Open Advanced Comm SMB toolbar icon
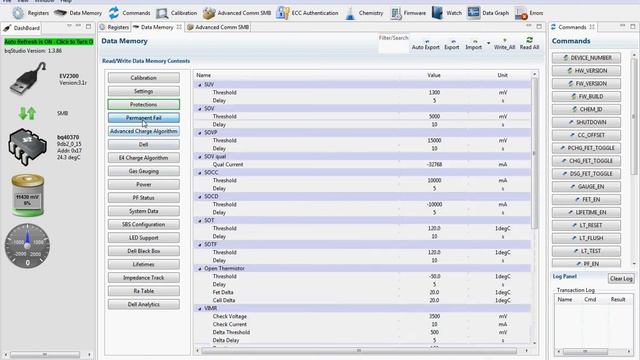Screen dimensions: 640x360 209,13
